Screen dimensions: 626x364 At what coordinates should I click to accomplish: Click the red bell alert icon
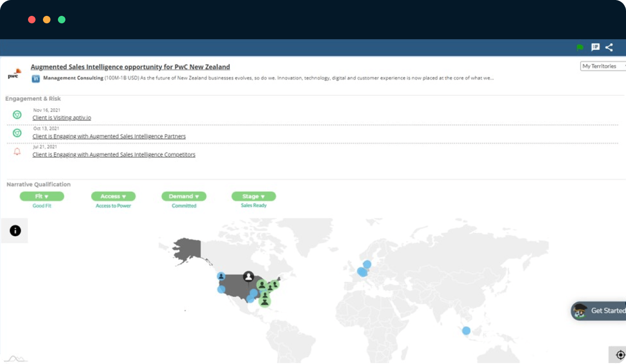[17, 152]
